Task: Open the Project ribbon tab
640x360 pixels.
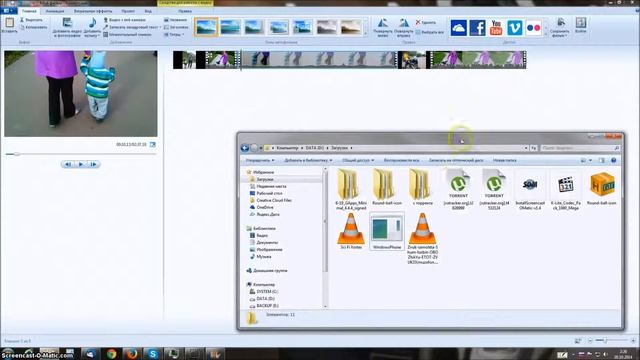Action: point(128,11)
